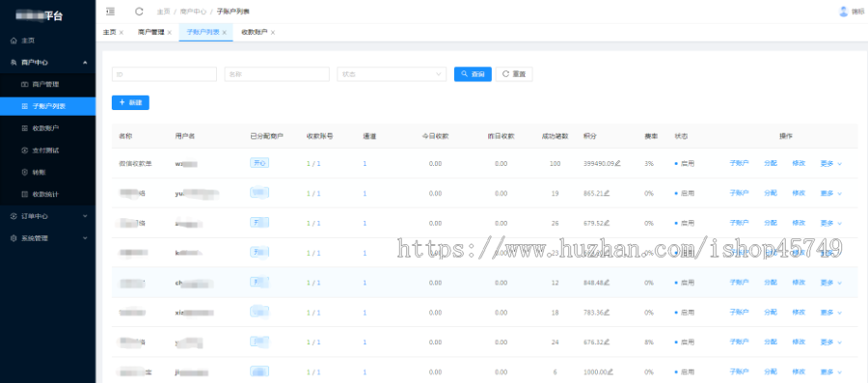
Task: Switch to the 商户管理 tab
Action: (x=151, y=32)
